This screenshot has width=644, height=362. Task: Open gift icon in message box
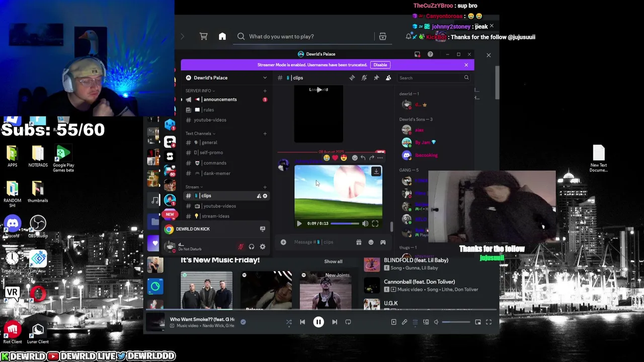click(x=359, y=242)
